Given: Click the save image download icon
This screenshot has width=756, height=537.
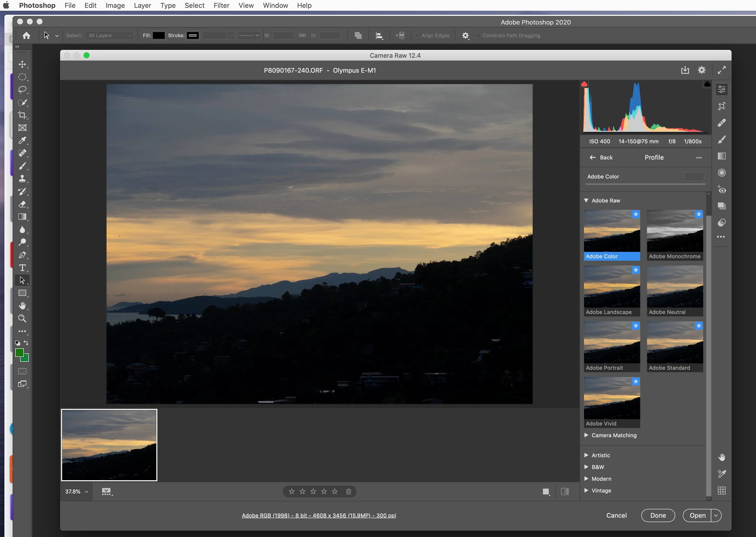Looking at the screenshot, I should click(x=685, y=70).
